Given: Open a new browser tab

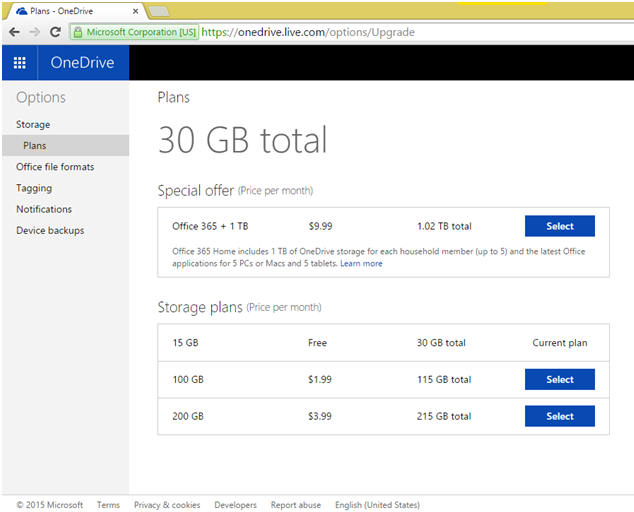Looking at the screenshot, I should (x=158, y=11).
